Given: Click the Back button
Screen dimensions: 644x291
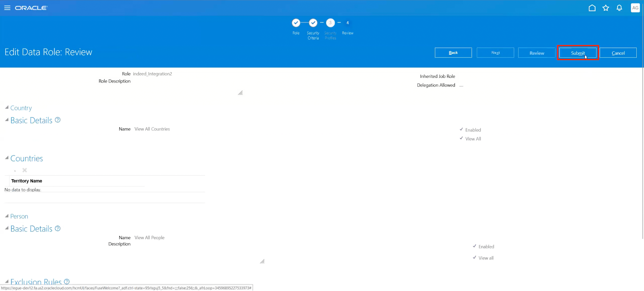Looking at the screenshot, I should tap(453, 53).
